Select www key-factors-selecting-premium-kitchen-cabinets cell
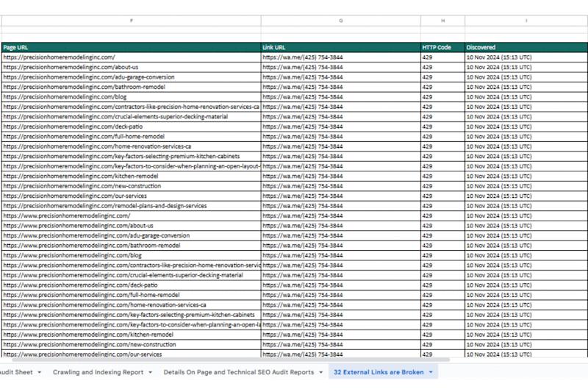This screenshot has height=392, width=588. 132,315
